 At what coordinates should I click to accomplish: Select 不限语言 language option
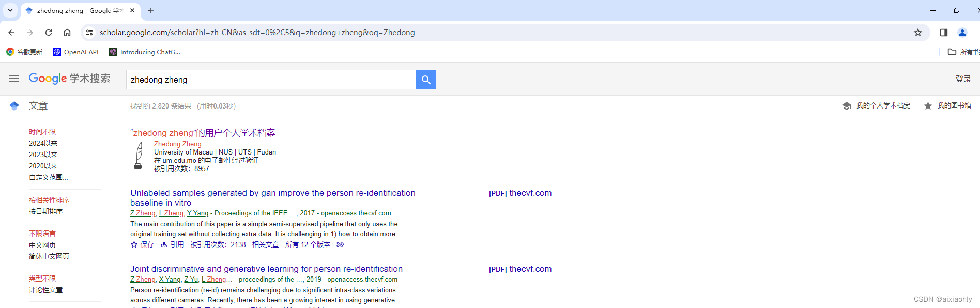[42, 234]
